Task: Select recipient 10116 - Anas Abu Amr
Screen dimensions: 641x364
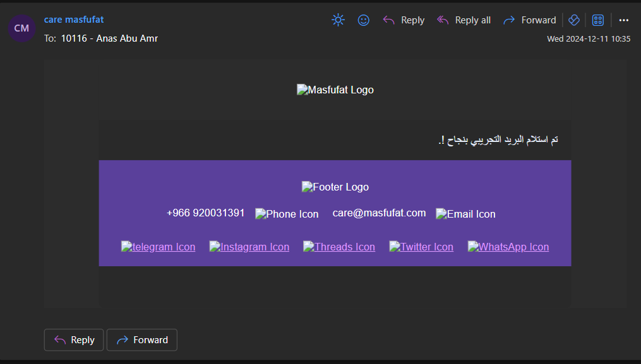Action: pyautogui.click(x=109, y=38)
